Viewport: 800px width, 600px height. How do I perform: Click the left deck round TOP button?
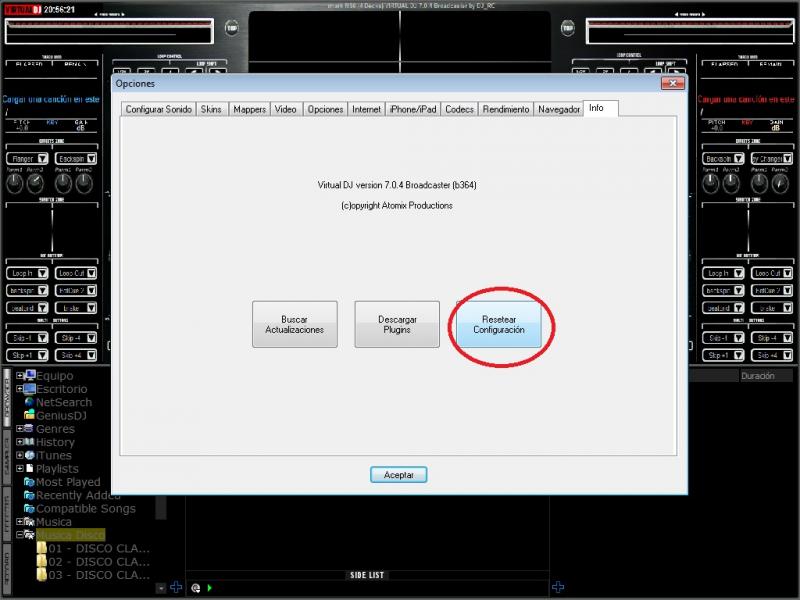click(232, 28)
